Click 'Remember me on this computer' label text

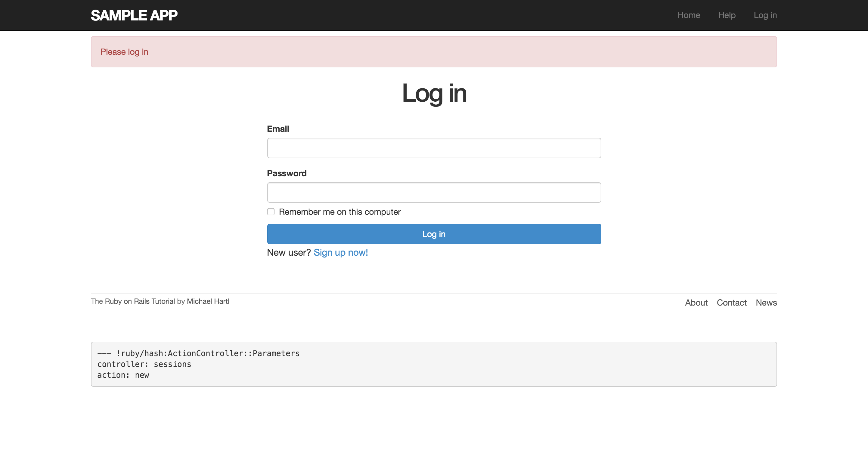(x=339, y=212)
